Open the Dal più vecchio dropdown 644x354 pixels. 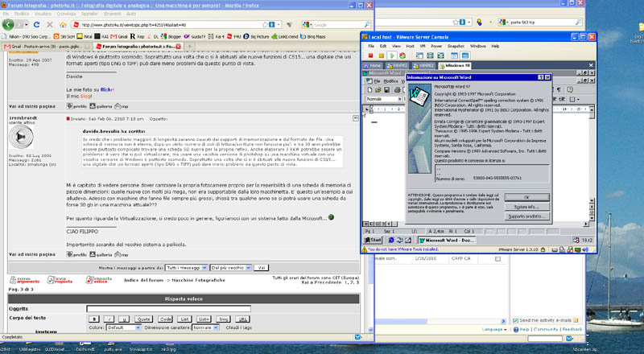231,266
